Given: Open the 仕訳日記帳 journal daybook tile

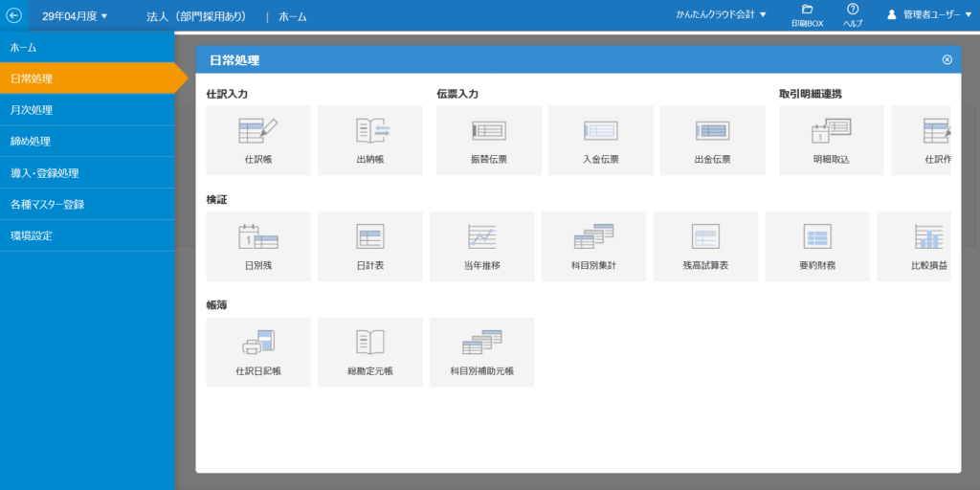Looking at the screenshot, I should pos(258,352).
